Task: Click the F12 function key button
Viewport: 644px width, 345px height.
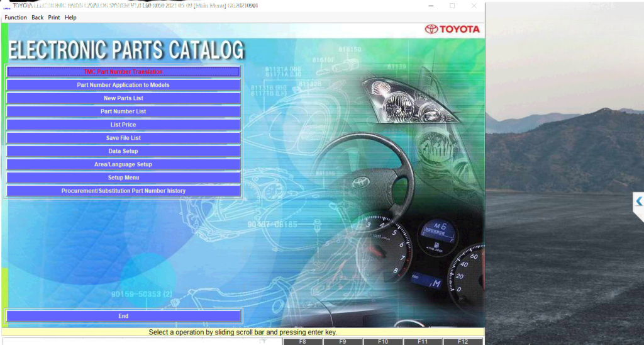Action: 462,342
